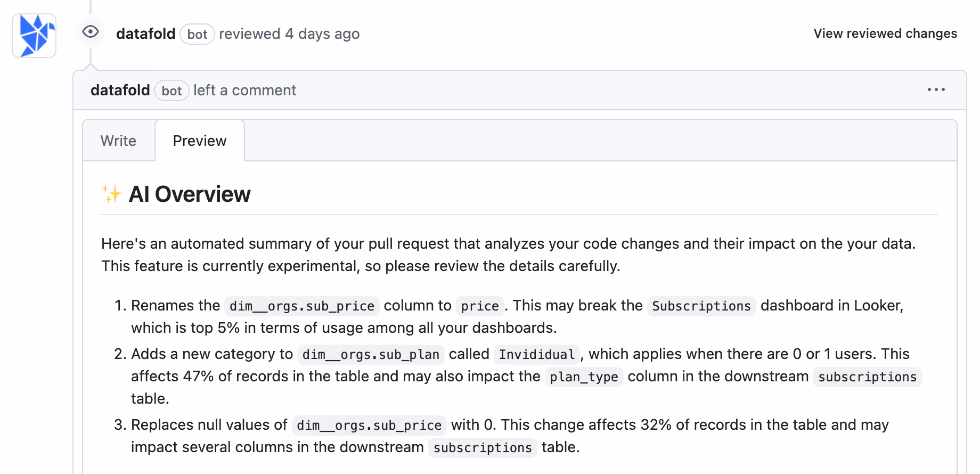Click the Invididual code label

[536, 355]
